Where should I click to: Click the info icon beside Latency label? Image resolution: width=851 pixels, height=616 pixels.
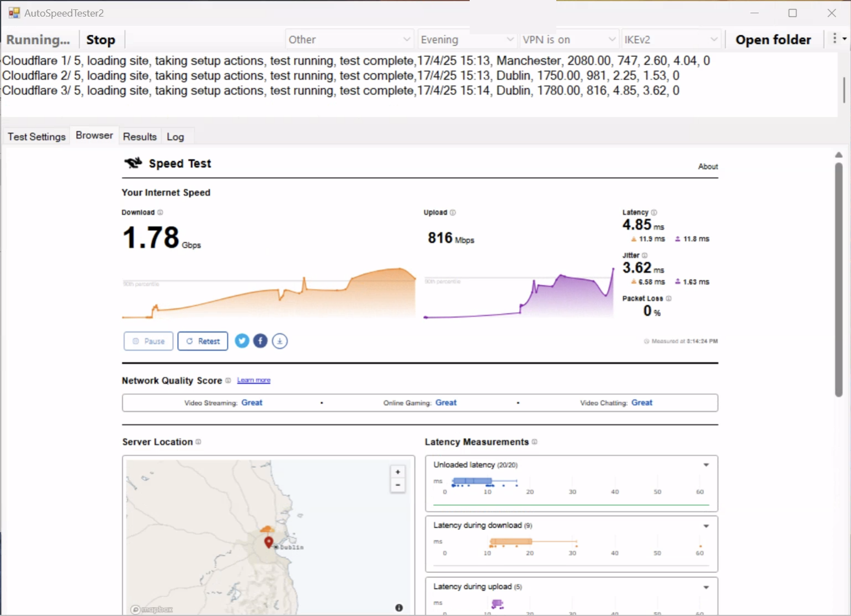(x=654, y=212)
